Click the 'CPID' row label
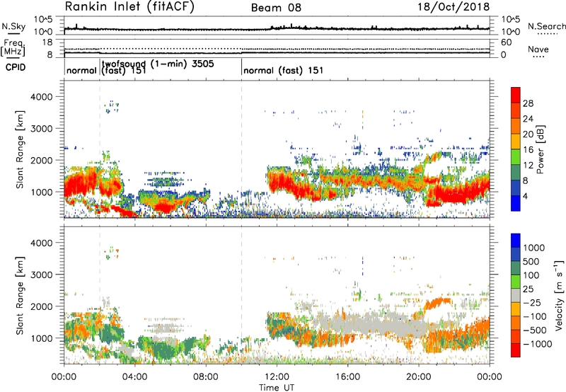Image resolution: width=566 pixels, height=392 pixels. (16, 67)
